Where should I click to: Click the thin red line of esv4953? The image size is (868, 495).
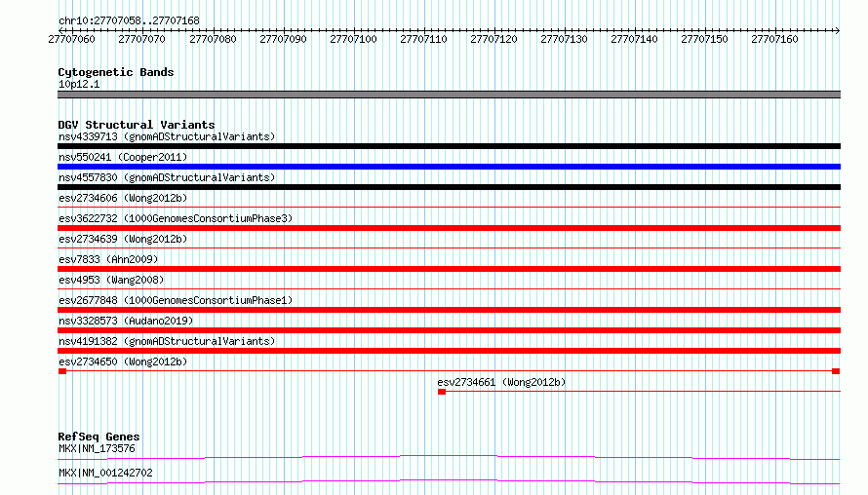(x=449, y=289)
